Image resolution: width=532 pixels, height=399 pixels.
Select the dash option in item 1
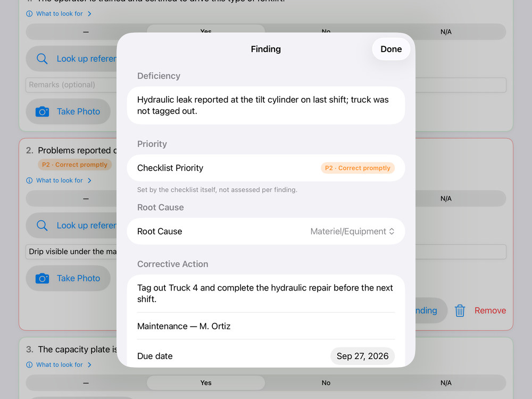[x=86, y=32]
